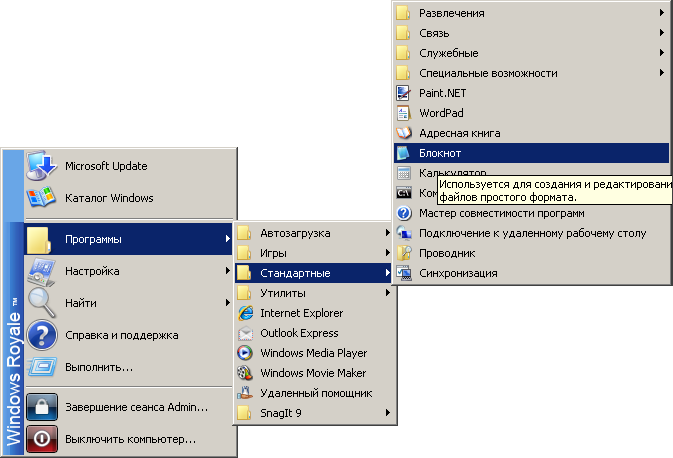Click the Программы folder icon

pyautogui.click(x=39, y=240)
